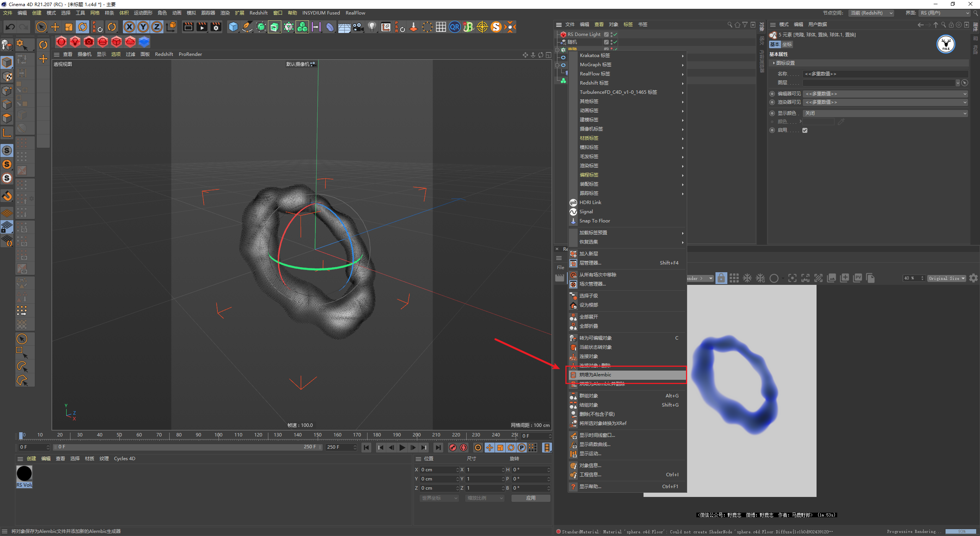Image resolution: width=980 pixels, height=536 pixels.
Task: Click the 编辑器可见 radio button
Action: (x=772, y=94)
